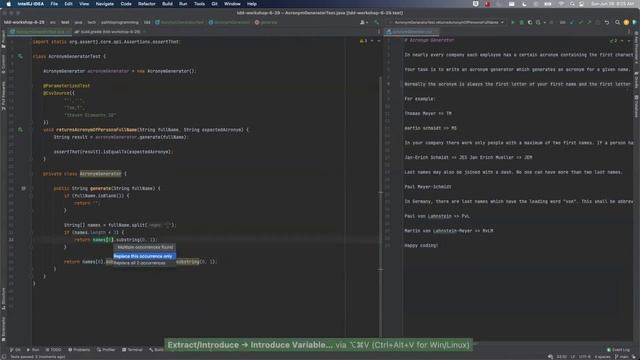This screenshot has height=360, width=640.
Task: Click tdd-workshop-6-29 root breadcrumb
Action: [24, 22]
